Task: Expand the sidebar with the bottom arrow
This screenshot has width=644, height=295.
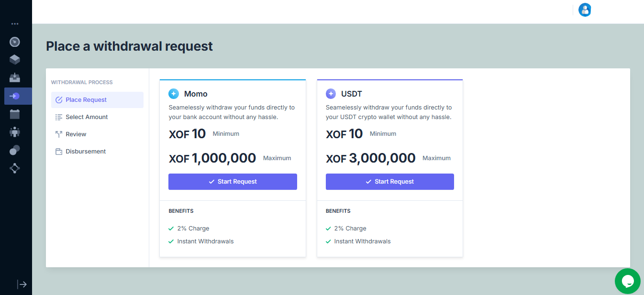Action: [x=22, y=284]
